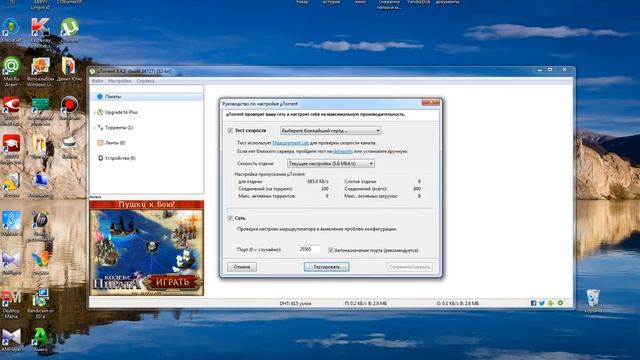Select Пакеты in the µTorrent sidebar
This screenshot has width=640, height=360.
[x=147, y=97]
